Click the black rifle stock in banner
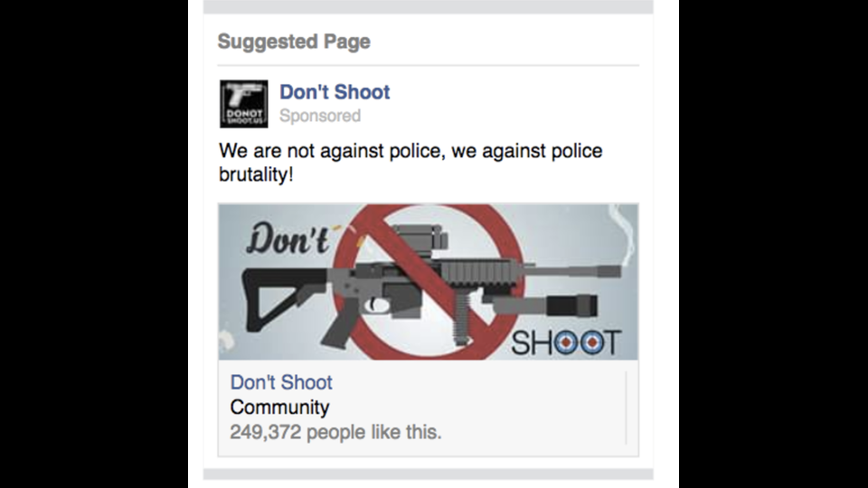The image size is (868, 488). 279,299
